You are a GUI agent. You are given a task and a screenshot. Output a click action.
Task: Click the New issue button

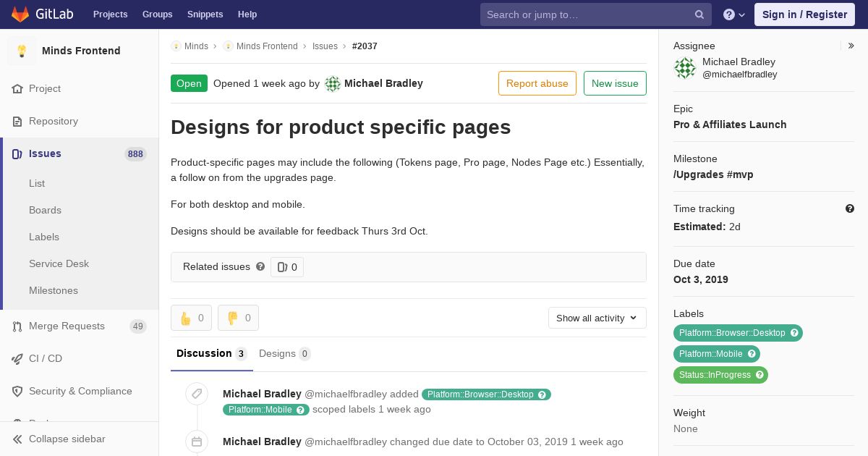tap(615, 83)
